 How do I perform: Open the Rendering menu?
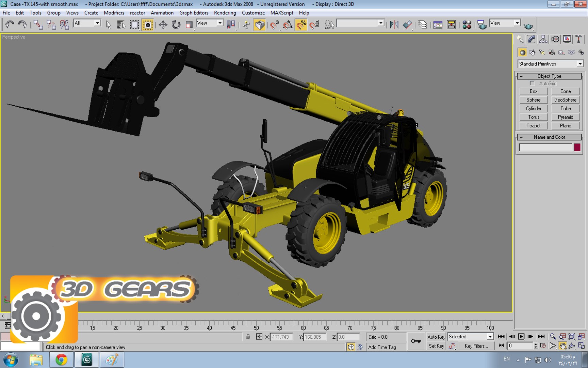225,13
